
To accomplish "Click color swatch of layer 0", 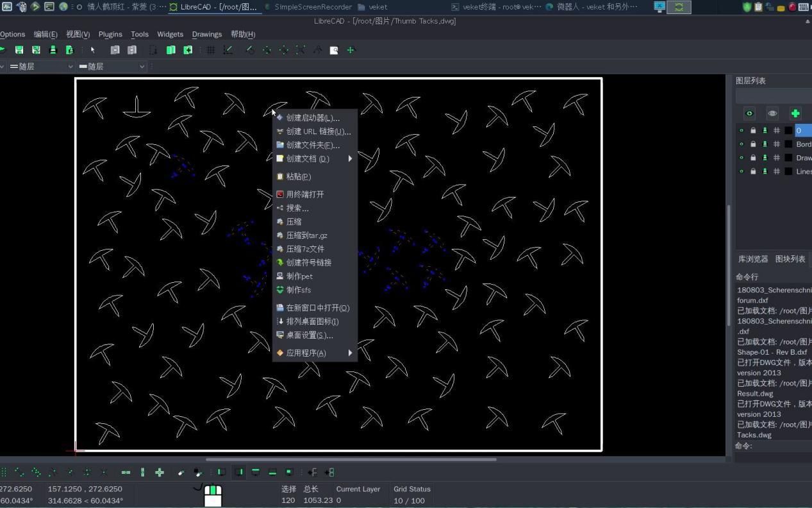I will point(788,131).
